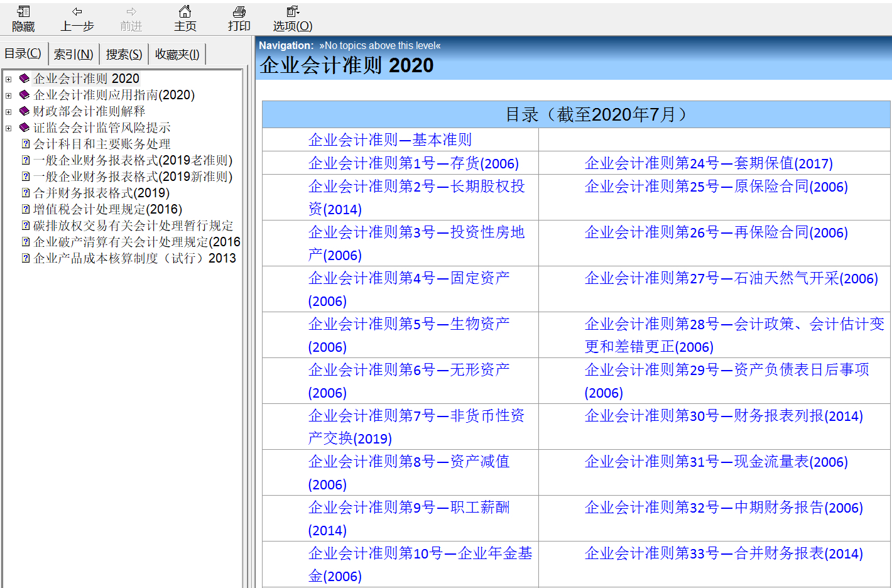Select 增值税会计处理规定(2016) in the contents tree

107,209
